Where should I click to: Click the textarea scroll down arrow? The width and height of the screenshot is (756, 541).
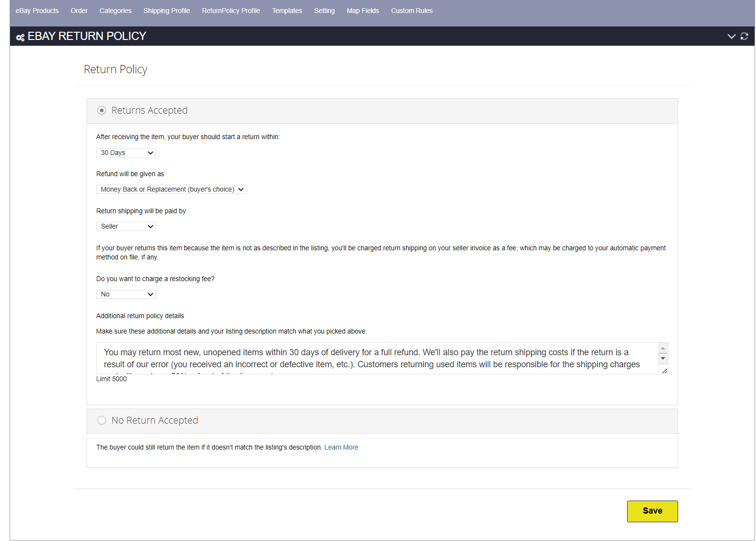tap(663, 358)
